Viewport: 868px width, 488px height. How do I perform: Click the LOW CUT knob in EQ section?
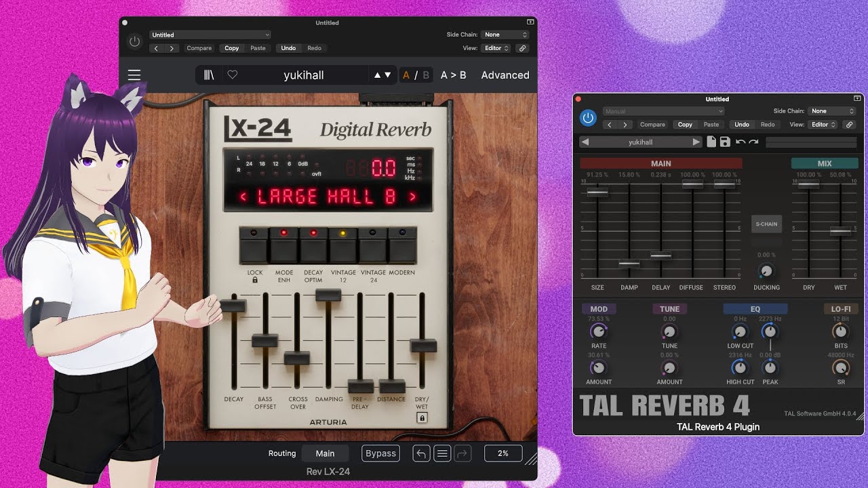741,331
